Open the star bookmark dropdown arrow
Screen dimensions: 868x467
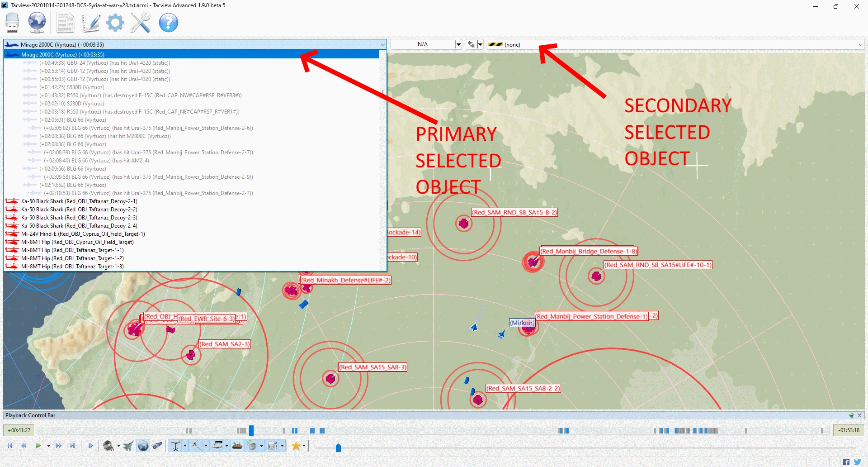click(x=304, y=446)
